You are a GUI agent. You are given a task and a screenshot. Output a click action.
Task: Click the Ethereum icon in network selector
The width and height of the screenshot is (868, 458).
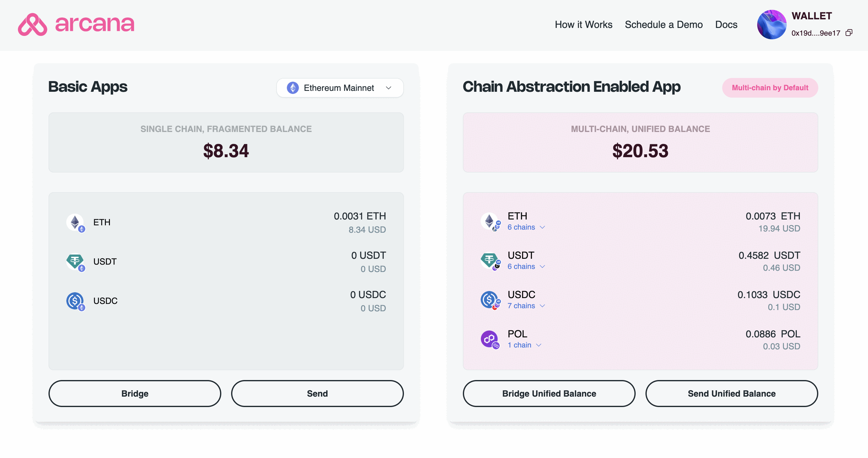click(293, 87)
